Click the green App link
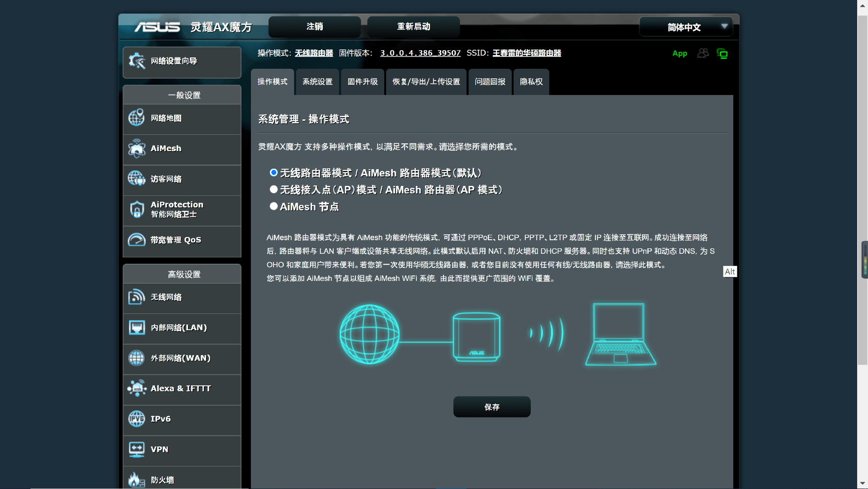This screenshot has height=489, width=868. tap(679, 53)
